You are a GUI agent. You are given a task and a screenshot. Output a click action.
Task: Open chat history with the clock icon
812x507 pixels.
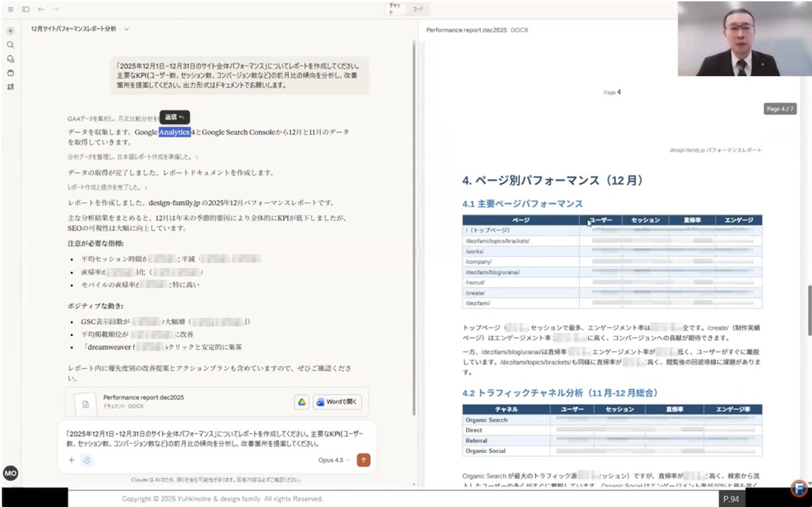[87, 460]
